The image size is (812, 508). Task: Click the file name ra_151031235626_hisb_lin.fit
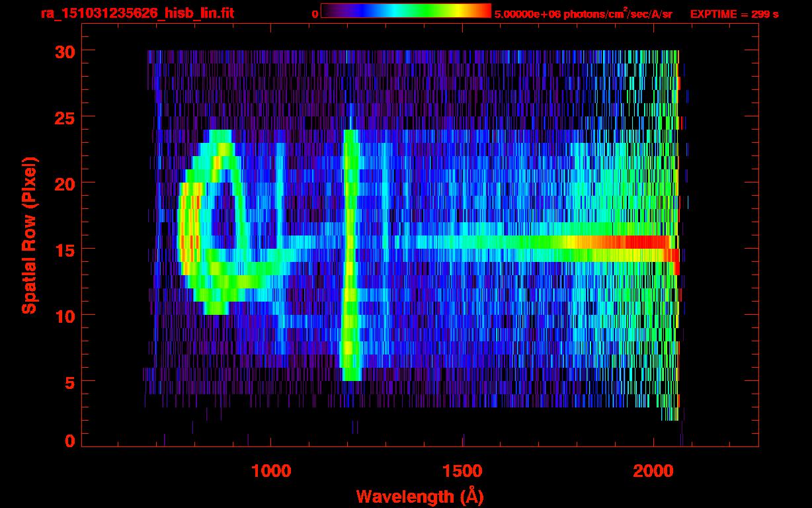point(137,13)
